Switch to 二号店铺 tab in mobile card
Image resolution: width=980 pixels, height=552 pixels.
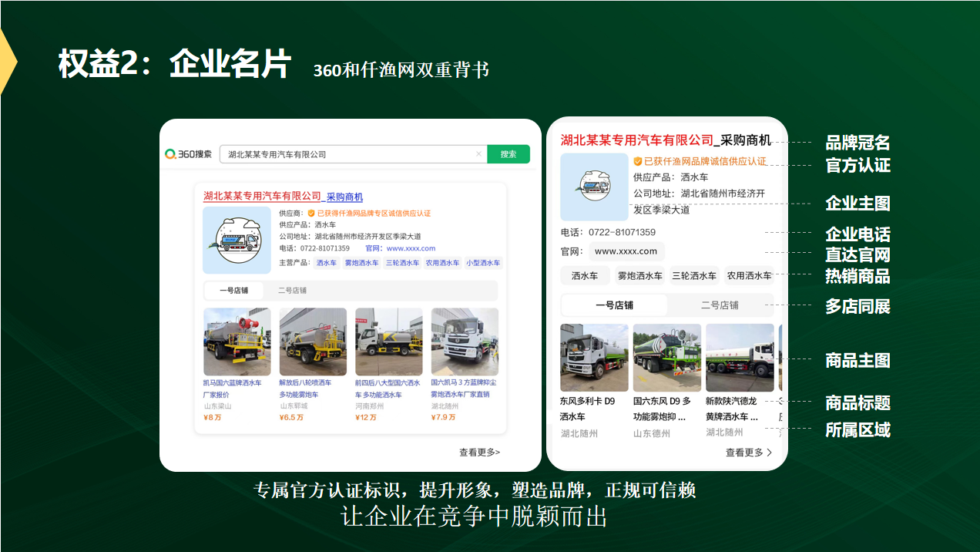[x=720, y=305]
